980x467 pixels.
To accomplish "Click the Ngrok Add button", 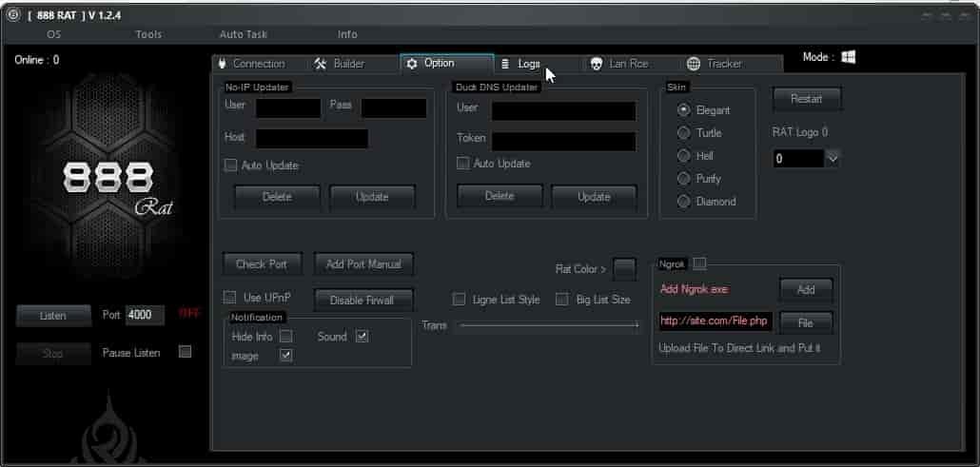I will [806, 289].
